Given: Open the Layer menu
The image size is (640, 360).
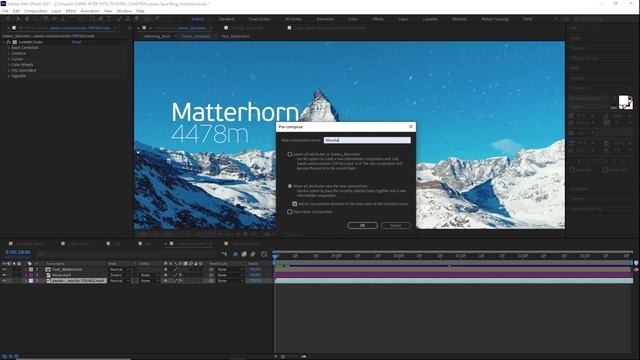Looking at the screenshot, I should pyautogui.click(x=56, y=11).
